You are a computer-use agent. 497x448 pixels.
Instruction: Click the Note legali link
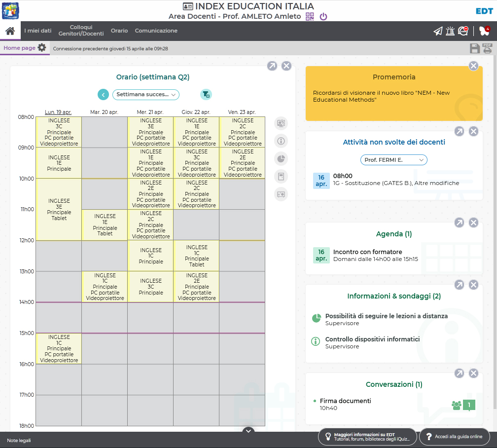(x=19, y=440)
